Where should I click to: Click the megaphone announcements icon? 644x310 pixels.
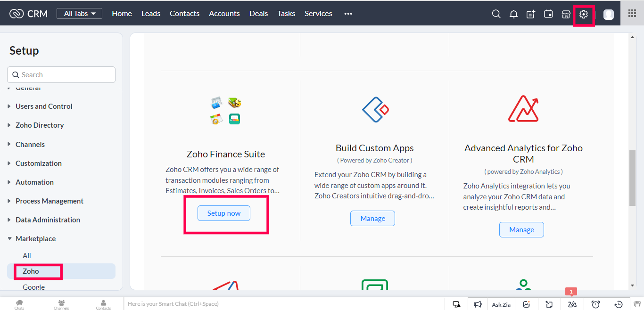tap(478, 304)
